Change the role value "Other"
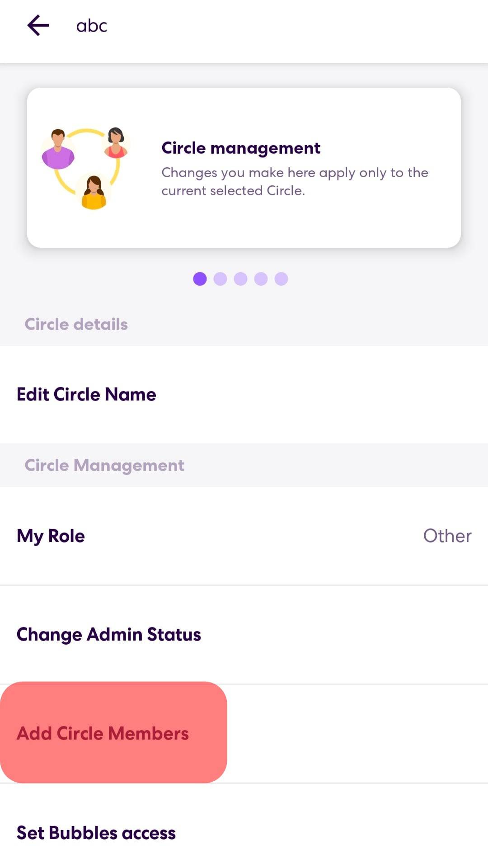 [447, 536]
